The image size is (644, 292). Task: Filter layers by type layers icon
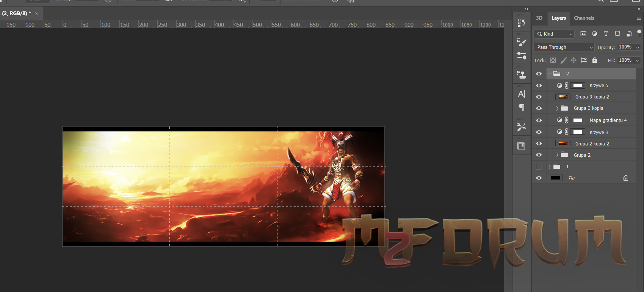(606, 34)
